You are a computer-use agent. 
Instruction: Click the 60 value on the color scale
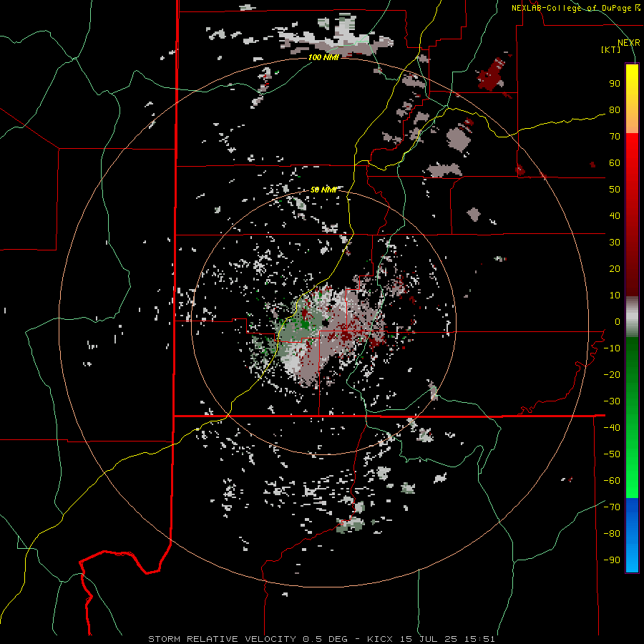[615, 163]
